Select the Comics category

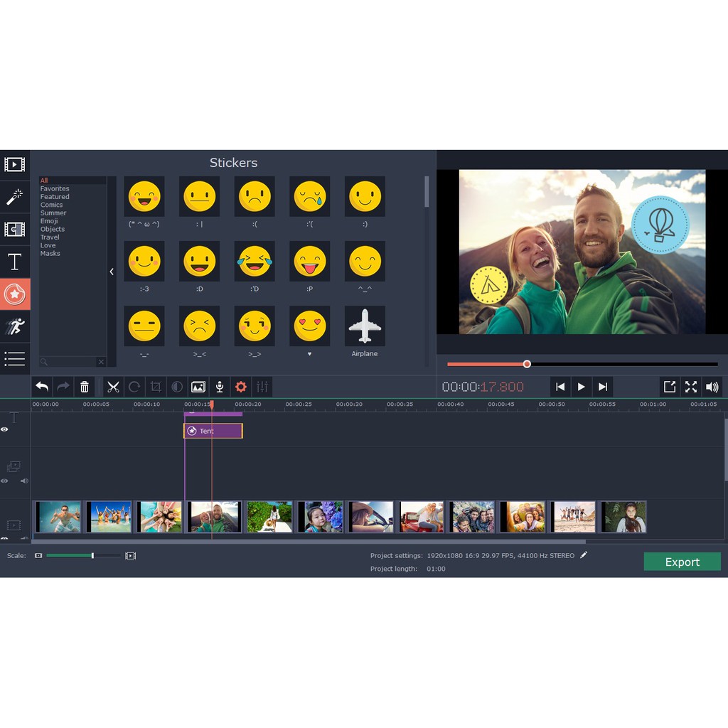51,205
